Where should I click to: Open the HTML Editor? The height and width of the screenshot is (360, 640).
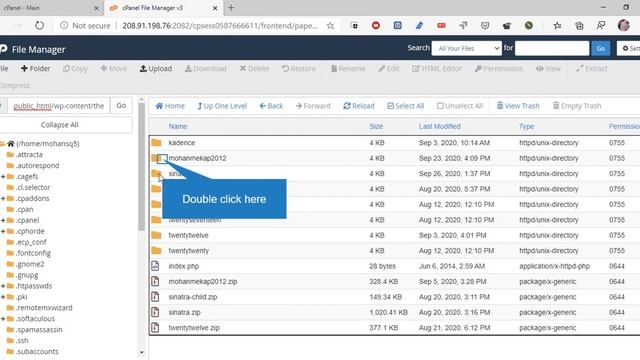coord(437,69)
